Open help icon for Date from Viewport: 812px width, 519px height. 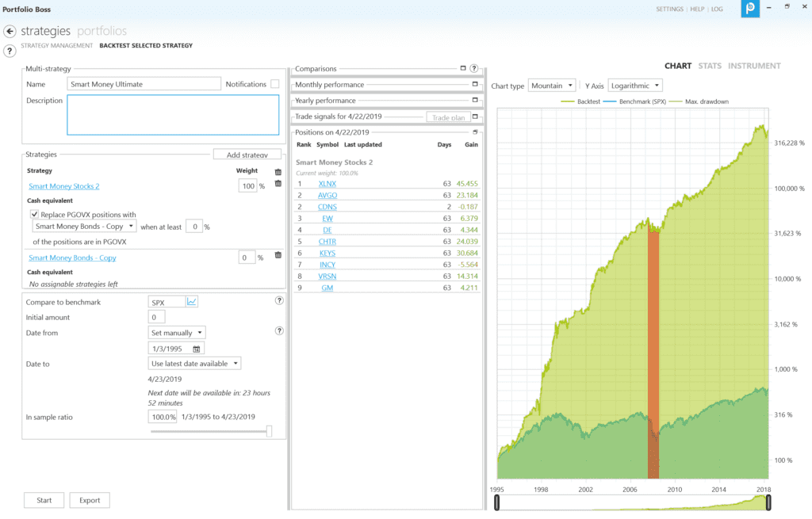pyautogui.click(x=279, y=331)
